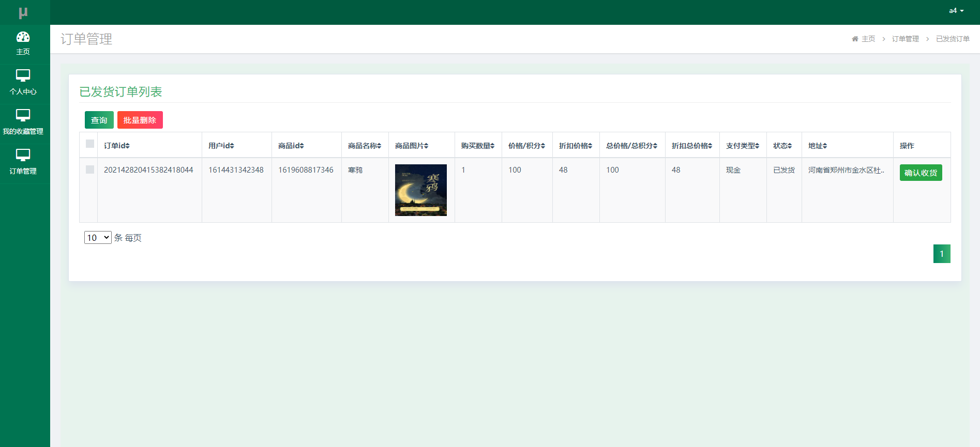Open the 主页 dashboard icon in sidebar
The width and height of the screenshot is (980, 447).
pos(23,37)
